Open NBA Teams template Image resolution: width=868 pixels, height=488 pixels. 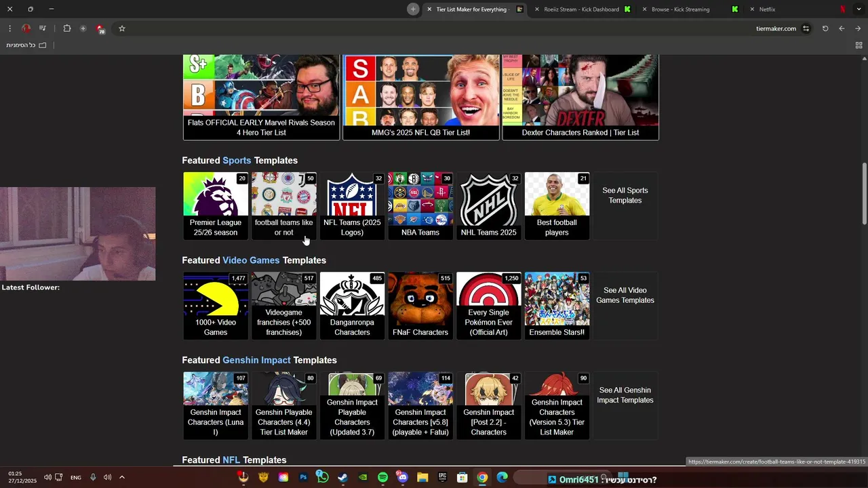click(420, 206)
